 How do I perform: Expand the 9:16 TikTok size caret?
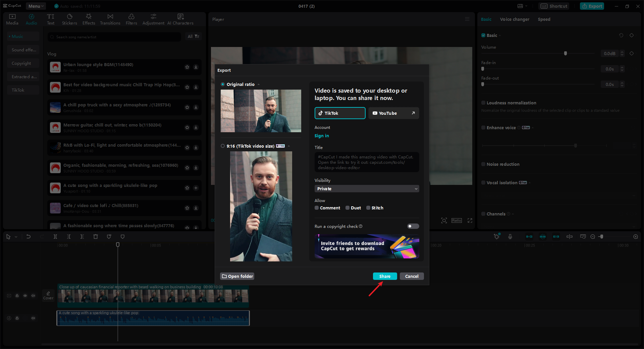coord(289,146)
